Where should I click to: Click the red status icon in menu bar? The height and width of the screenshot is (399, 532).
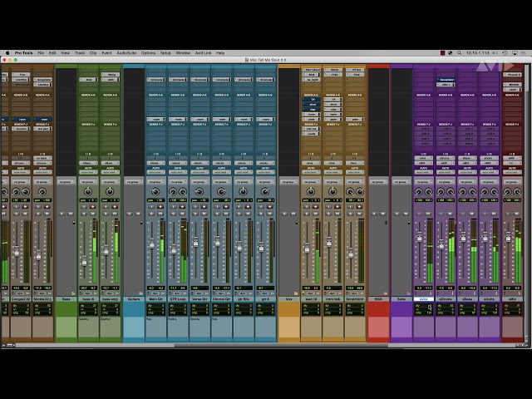click(x=442, y=53)
